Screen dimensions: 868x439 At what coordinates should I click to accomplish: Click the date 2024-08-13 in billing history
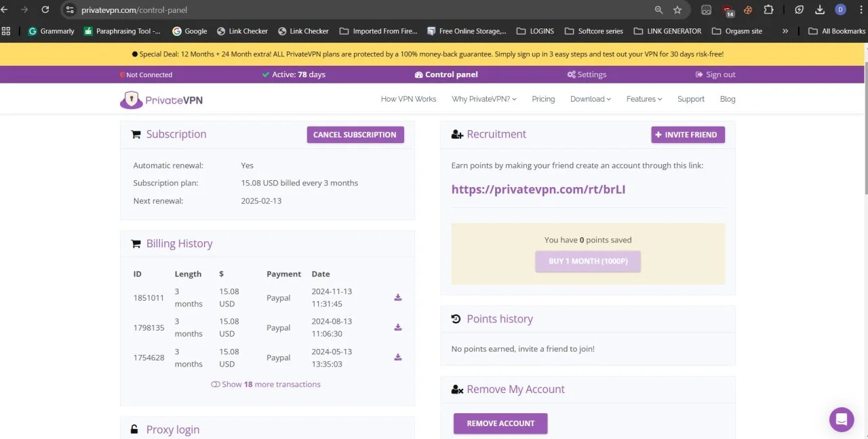[x=332, y=321]
